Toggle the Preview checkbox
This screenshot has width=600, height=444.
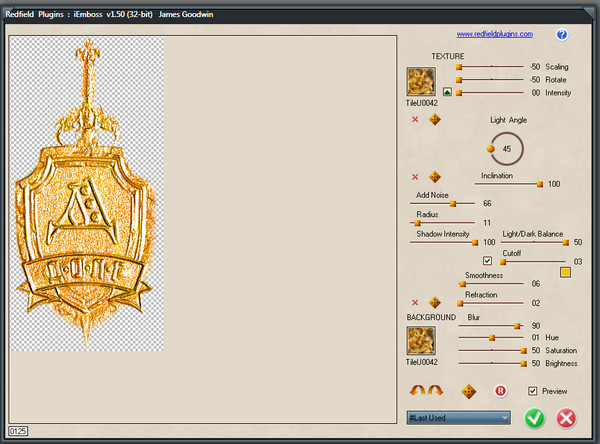(532, 391)
